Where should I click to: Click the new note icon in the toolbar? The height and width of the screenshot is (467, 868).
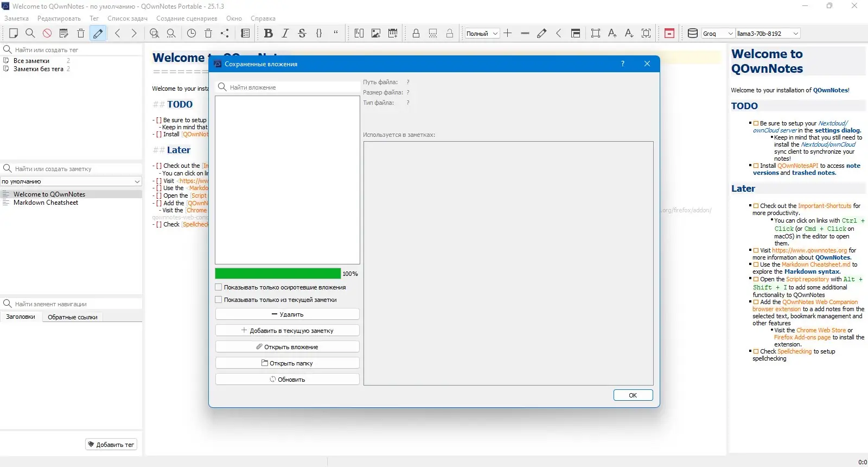[14, 33]
